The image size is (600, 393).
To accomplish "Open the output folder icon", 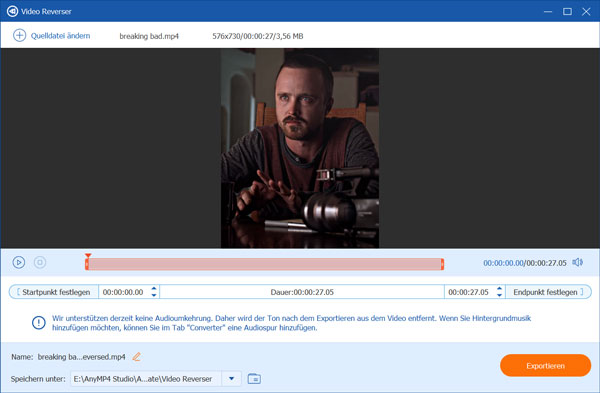I will (254, 379).
